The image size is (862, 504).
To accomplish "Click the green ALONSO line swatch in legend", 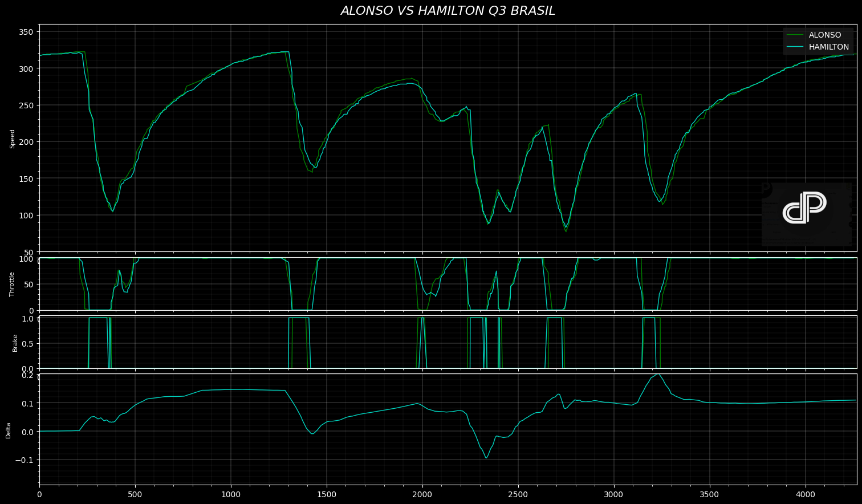I will point(795,35).
